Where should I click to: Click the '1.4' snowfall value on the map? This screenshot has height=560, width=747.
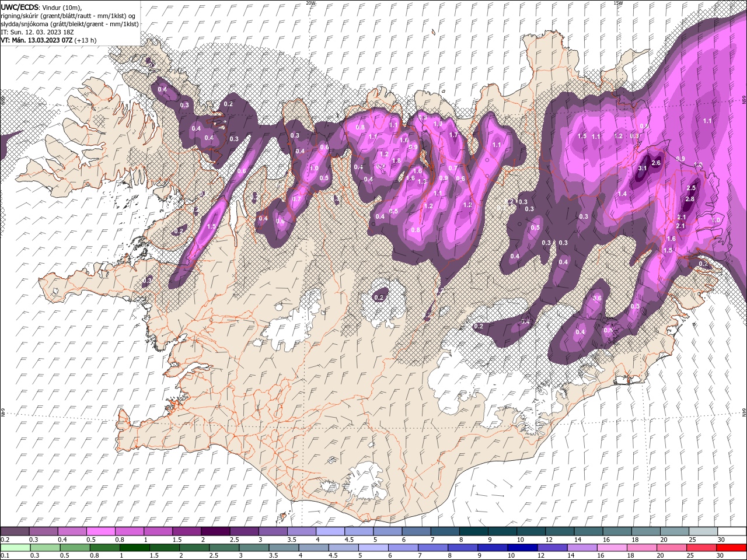click(x=622, y=194)
